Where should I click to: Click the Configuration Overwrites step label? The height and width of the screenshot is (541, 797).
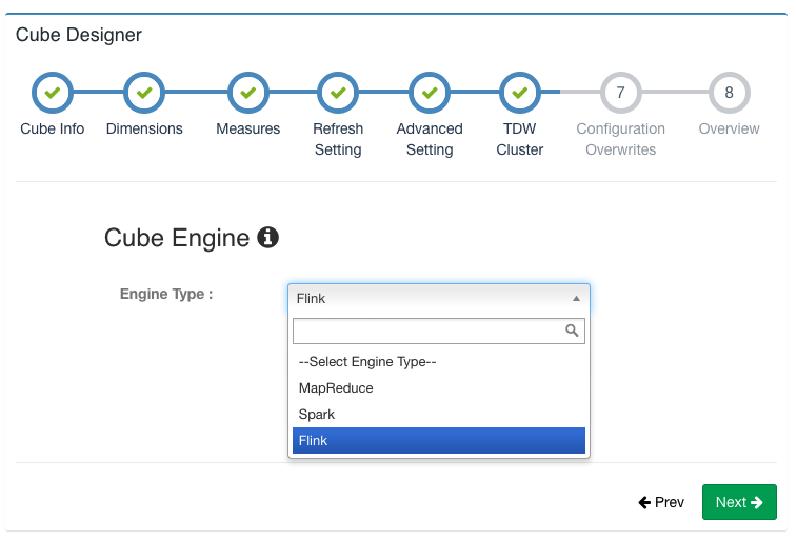[x=620, y=139]
